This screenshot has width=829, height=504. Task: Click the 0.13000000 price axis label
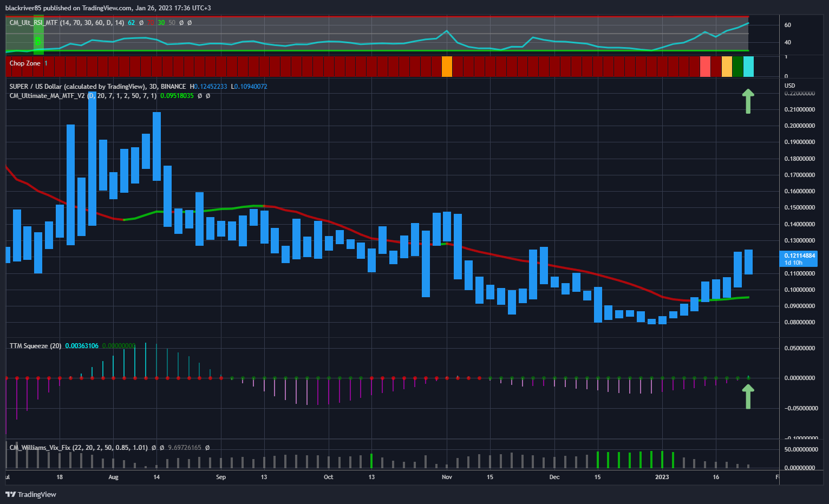click(800, 241)
